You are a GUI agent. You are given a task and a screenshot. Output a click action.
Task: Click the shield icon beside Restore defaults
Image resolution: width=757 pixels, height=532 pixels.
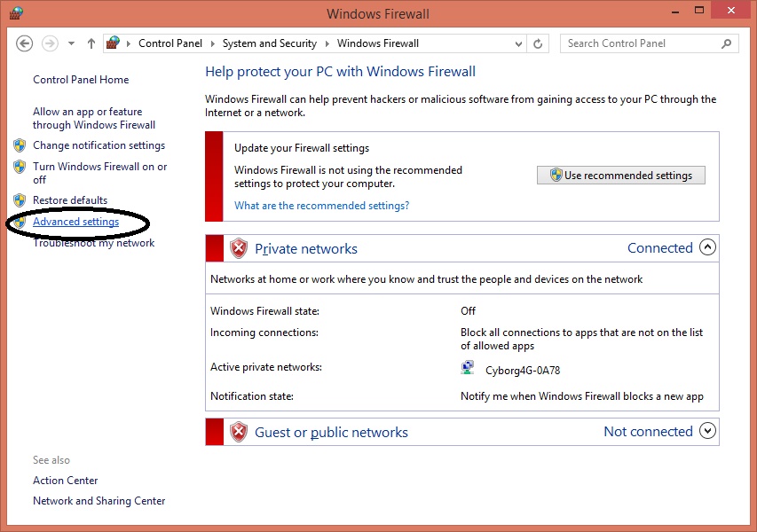[20, 200]
